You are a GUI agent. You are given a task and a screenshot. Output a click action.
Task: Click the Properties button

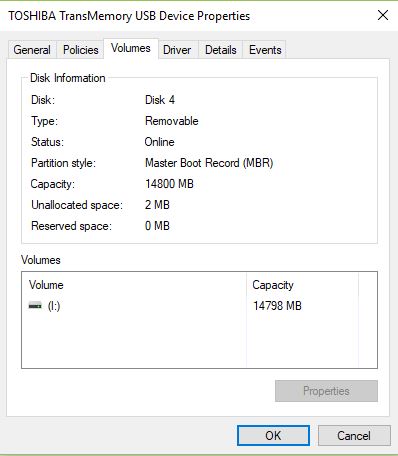326,391
